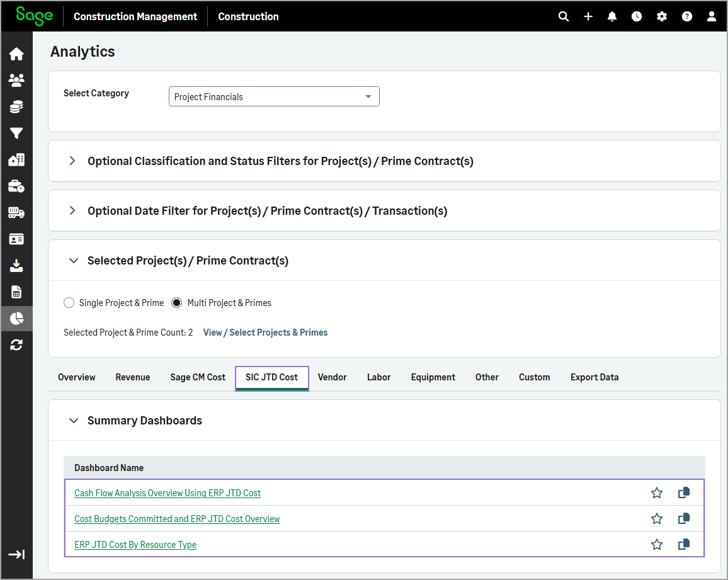Switch to the Vendor tab
Viewport: 728px width, 580px height.
pos(332,377)
